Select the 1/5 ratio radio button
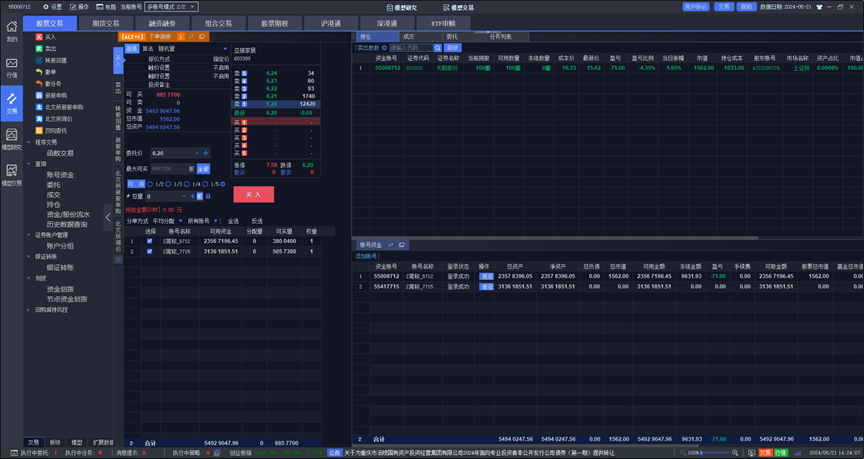Screen dimensions: 864x459 206,184
